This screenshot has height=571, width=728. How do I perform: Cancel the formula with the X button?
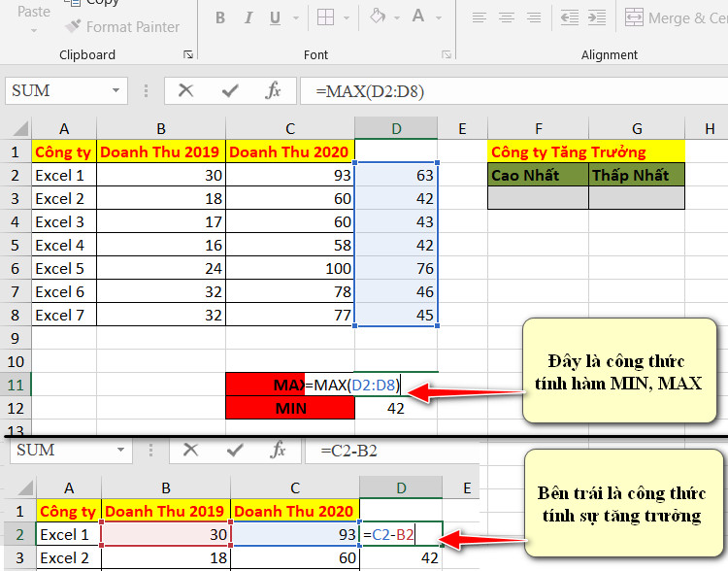[x=185, y=90]
